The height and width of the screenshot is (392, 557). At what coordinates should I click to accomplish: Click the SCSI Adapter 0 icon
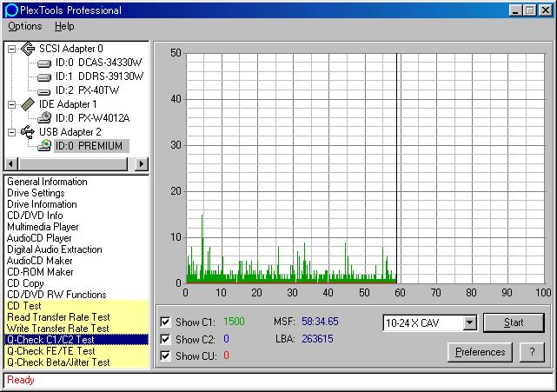(x=28, y=49)
